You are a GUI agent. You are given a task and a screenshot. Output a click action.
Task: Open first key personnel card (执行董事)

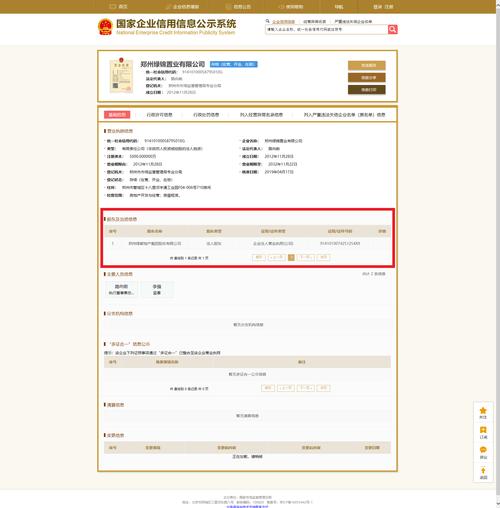tap(121, 289)
